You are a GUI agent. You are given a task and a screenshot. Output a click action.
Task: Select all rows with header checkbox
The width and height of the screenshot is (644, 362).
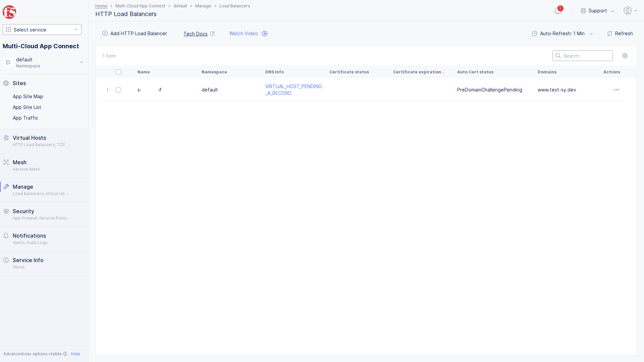[118, 72]
